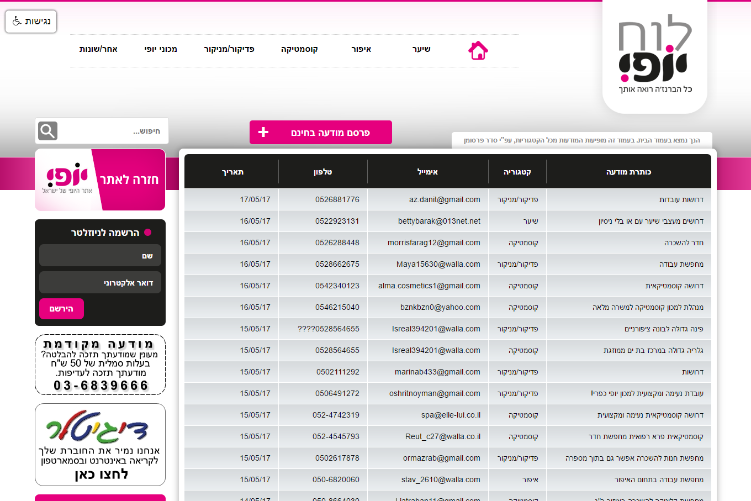
Task: Open the קוסמטיקה menu item
Action: [x=299, y=49]
